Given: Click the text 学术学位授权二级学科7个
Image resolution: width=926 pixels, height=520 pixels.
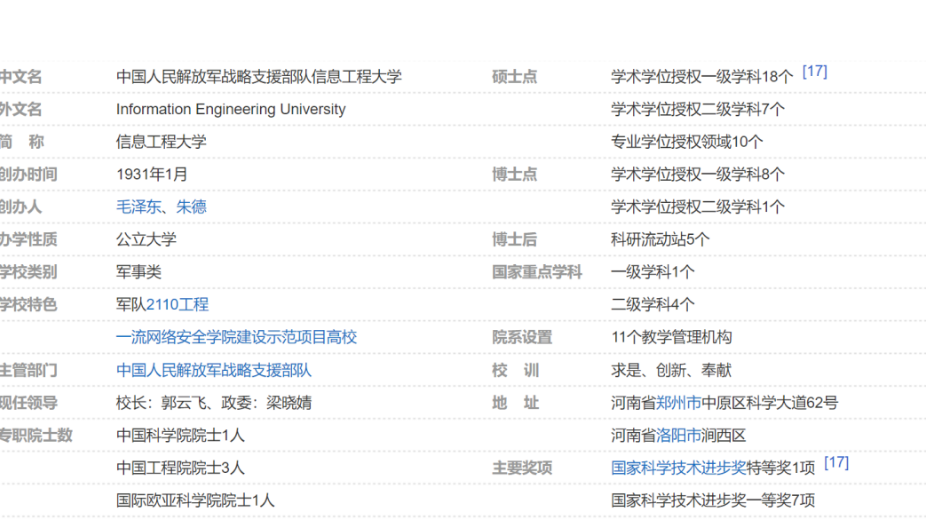Looking at the screenshot, I should pyautogui.click(x=697, y=109).
